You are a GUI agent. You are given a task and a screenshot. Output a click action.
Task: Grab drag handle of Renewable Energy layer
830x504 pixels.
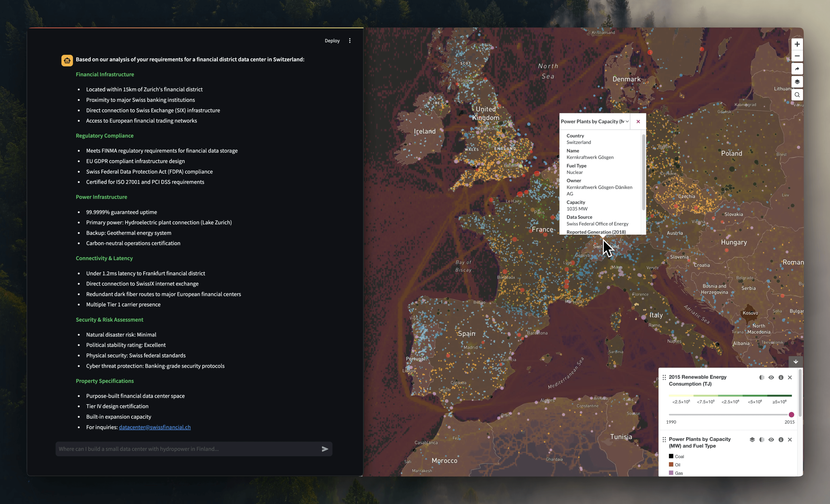point(664,377)
